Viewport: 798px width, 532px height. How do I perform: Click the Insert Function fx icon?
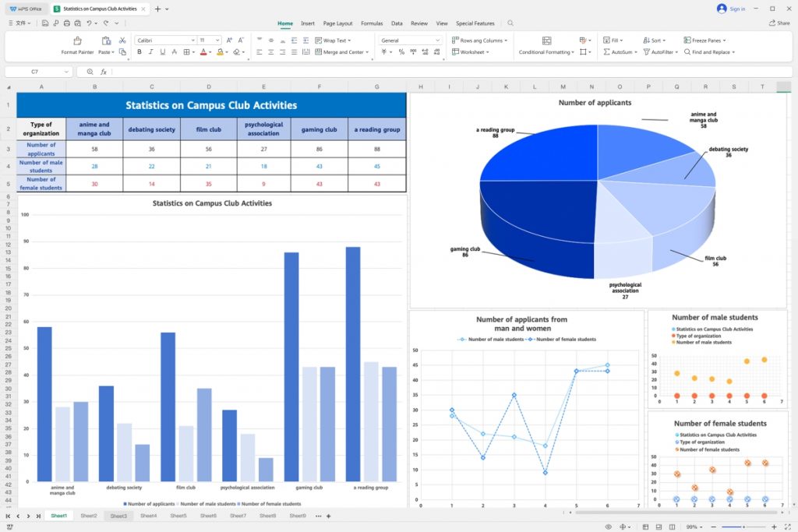tap(103, 72)
